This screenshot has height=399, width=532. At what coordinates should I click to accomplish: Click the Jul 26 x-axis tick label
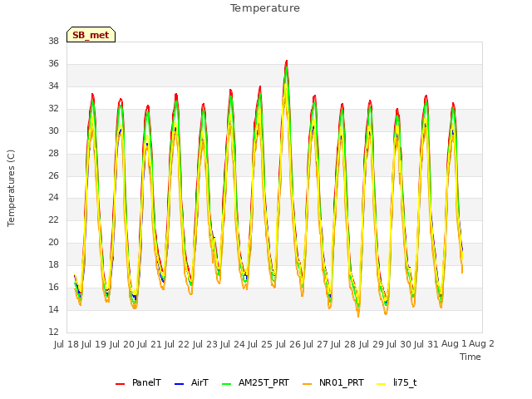coord(288,344)
